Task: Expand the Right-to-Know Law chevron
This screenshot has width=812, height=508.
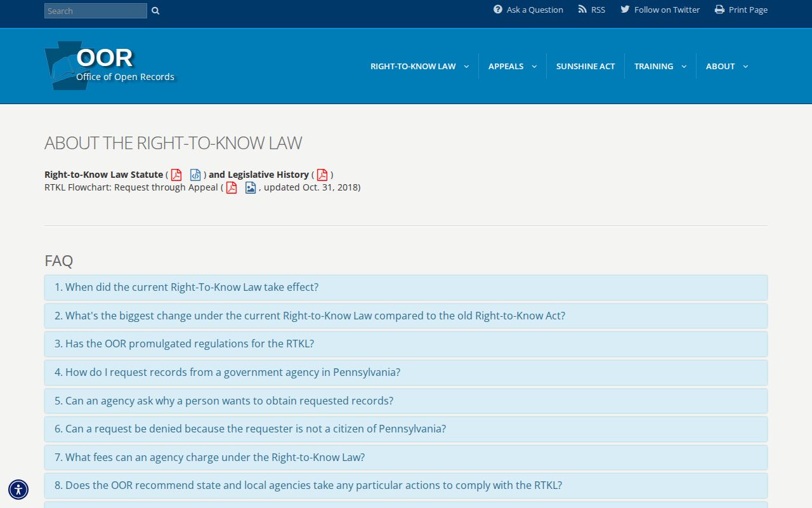Action: (466, 66)
